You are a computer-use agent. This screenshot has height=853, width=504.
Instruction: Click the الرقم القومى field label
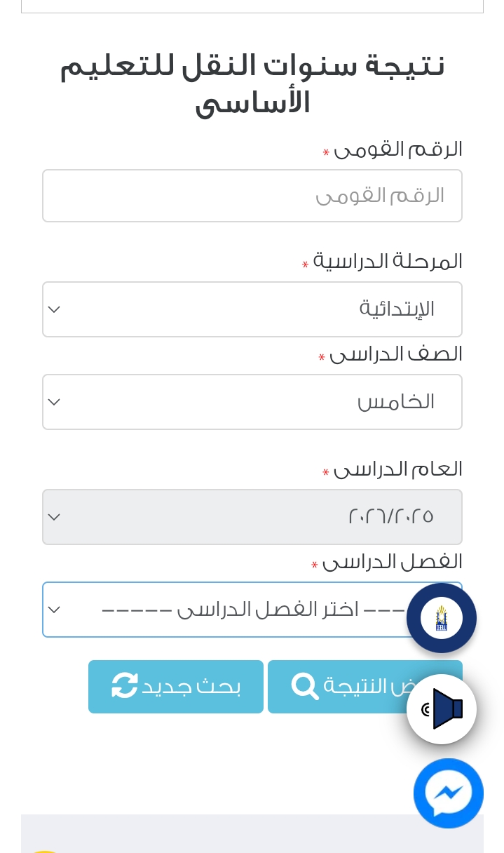click(x=397, y=149)
